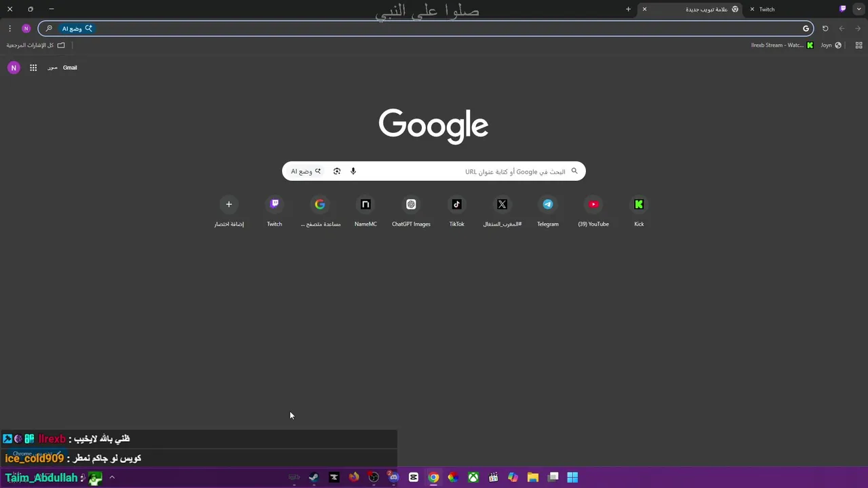Open the llrexb Stream Kick bookmark

point(782,45)
